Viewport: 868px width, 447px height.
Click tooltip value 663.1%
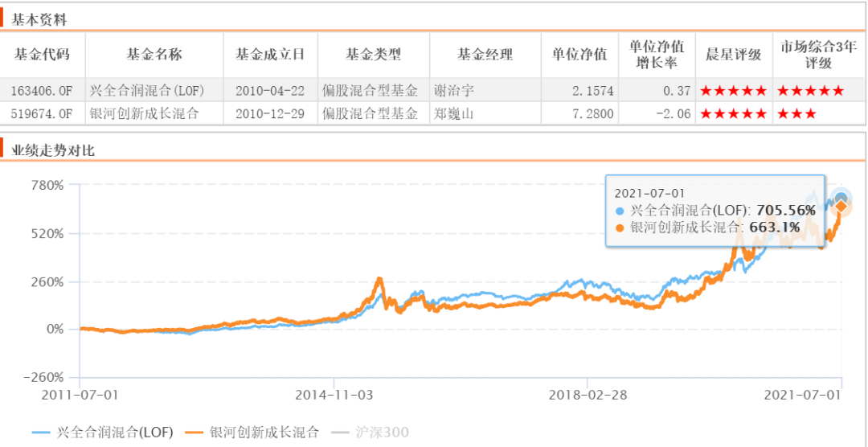[x=774, y=227]
